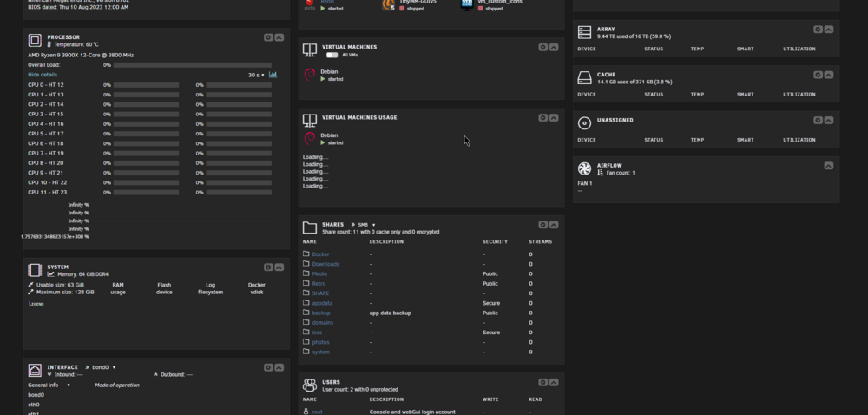The image size is (868, 415).
Task: Click the Processor chip icon
Action: click(x=35, y=41)
